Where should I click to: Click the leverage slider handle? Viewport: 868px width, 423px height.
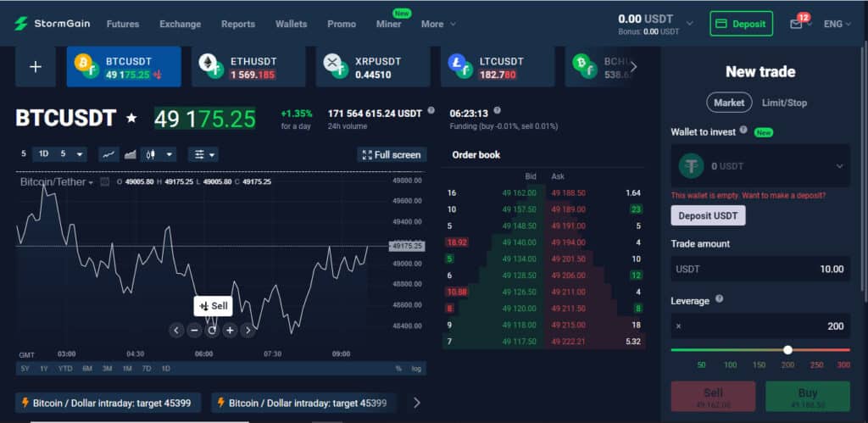(787, 350)
